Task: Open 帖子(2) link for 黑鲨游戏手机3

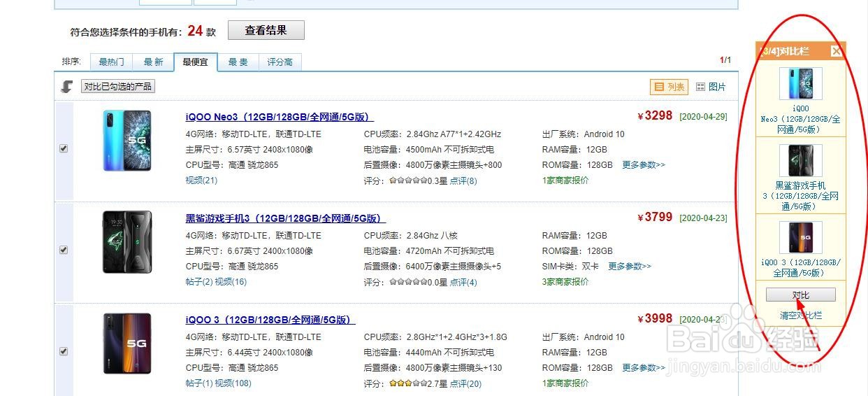Action: pos(198,282)
